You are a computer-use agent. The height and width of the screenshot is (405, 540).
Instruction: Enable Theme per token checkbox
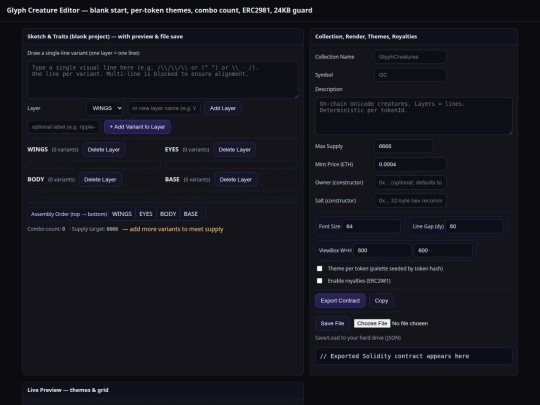320,268
